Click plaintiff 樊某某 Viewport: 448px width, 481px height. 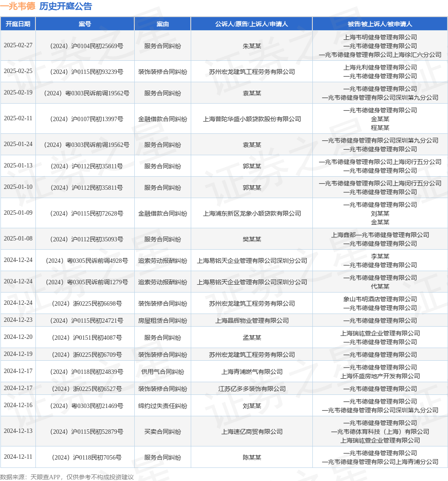coord(252,239)
